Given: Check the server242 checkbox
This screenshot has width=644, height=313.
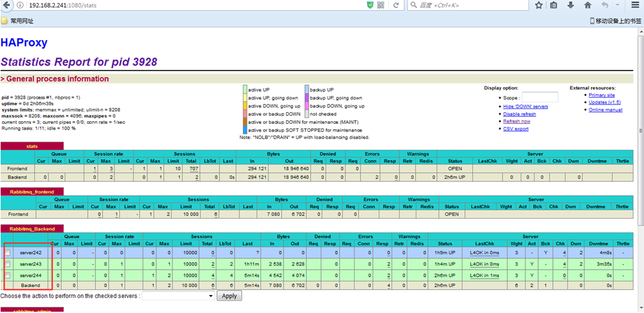Looking at the screenshot, I should 8,253.
